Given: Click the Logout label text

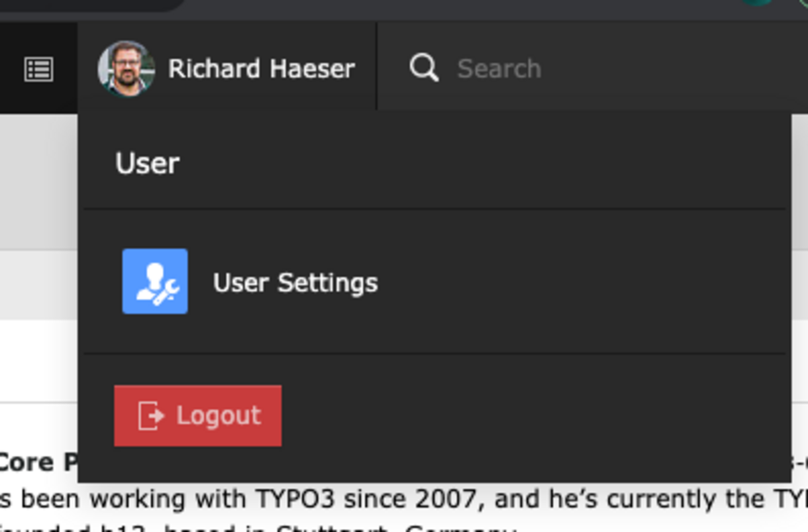Looking at the screenshot, I should point(219,416).
